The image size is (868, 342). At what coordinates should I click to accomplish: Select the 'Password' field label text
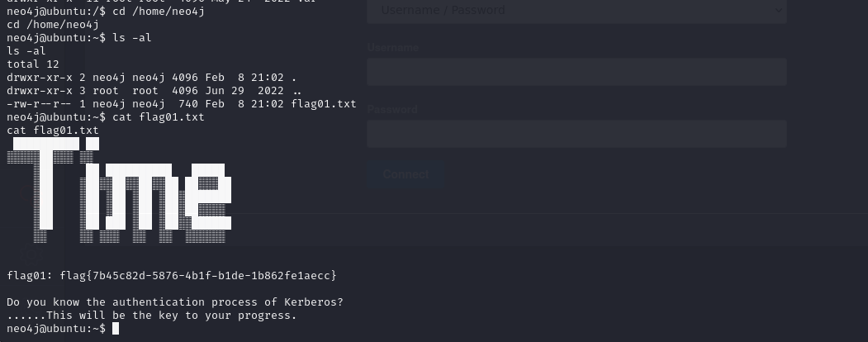coord(392,110)
